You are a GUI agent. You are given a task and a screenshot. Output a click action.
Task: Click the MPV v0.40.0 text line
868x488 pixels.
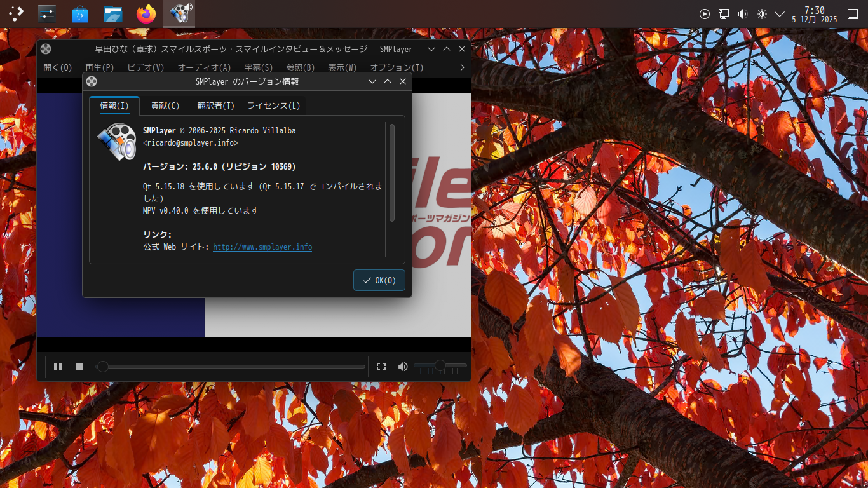point(201,210)
